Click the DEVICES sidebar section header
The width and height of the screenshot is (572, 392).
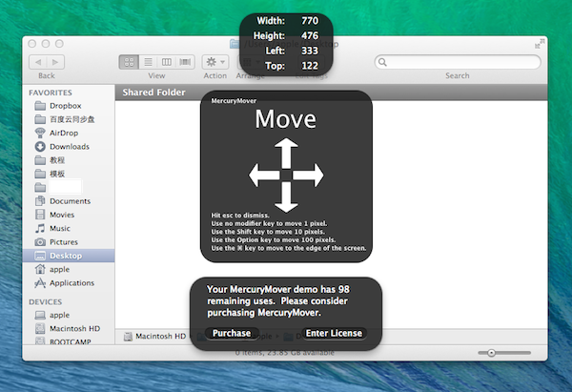pos(45,301)
